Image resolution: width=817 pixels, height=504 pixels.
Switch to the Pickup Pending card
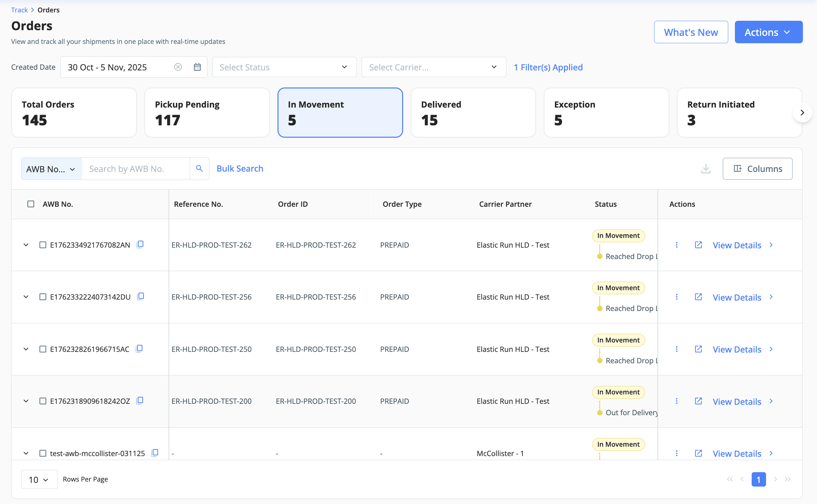coord(207,113)
